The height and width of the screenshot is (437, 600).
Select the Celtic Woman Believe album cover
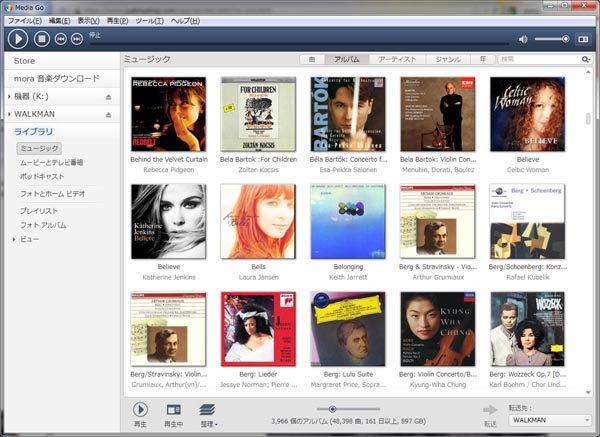click(x=528, y=114)
